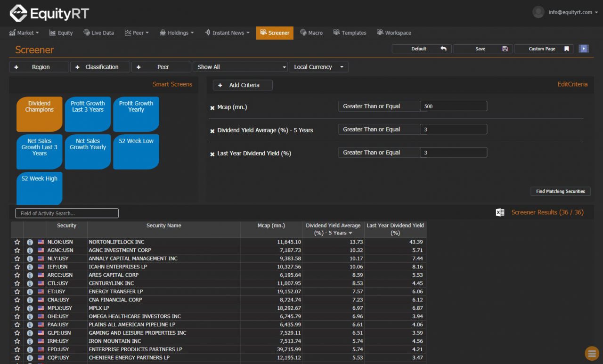Expand the Local Currency dropdown
Viewport: 603px width, 364px height.
coord(318,67)
